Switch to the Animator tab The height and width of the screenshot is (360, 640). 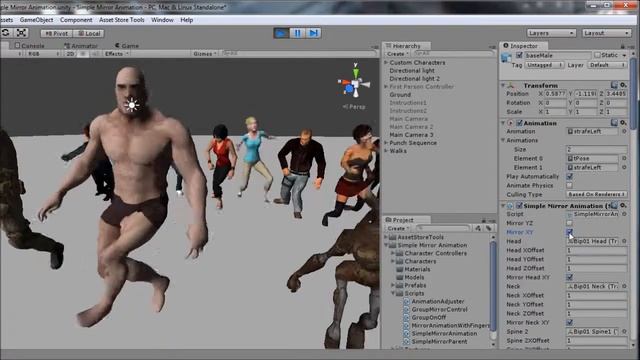[81, 46]
